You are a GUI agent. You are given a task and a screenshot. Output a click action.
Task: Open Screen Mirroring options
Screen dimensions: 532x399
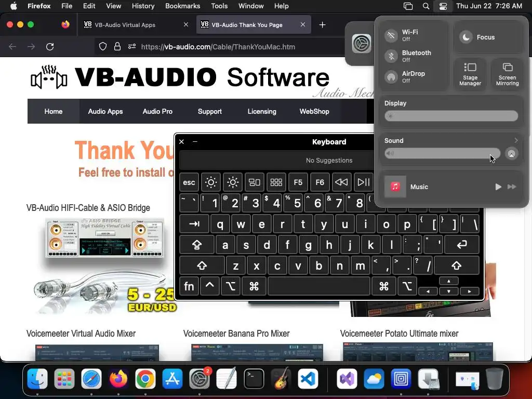tap(507, 74)
